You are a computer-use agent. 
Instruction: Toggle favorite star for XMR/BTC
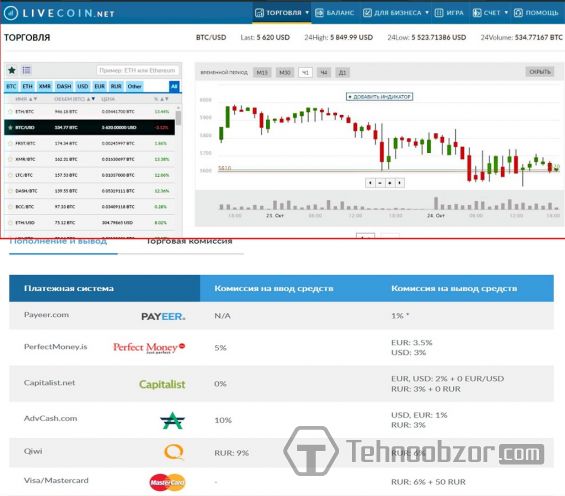[x=10, y=159]
